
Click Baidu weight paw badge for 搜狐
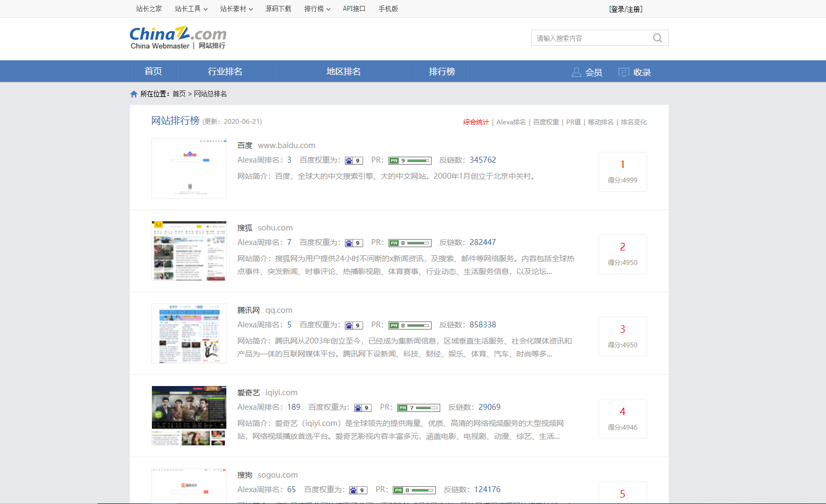pos(354,243)
